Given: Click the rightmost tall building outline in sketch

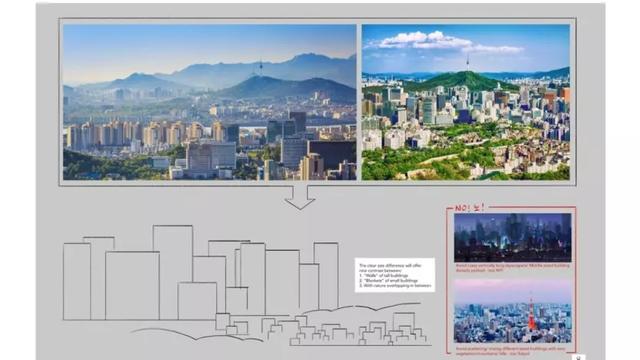Looking at the screenshot, I should click(x=326, y=276).
